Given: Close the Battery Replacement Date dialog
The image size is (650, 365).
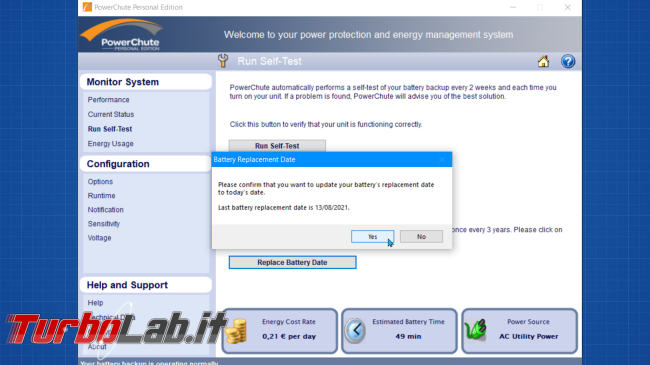Looking at the screenshot, I should pyautogui.click(x=442, y=160).
